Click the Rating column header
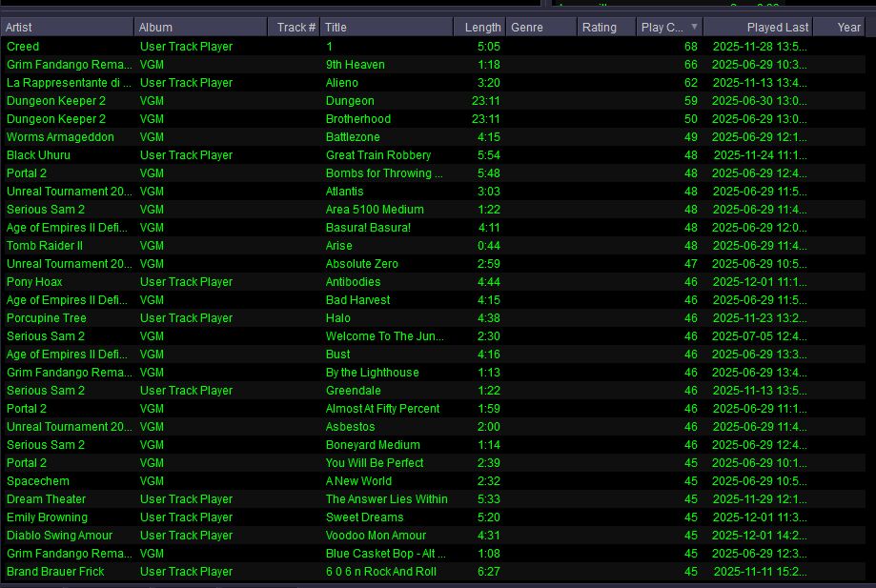Screen dimensions: 876x588 [x=606, y=28]
